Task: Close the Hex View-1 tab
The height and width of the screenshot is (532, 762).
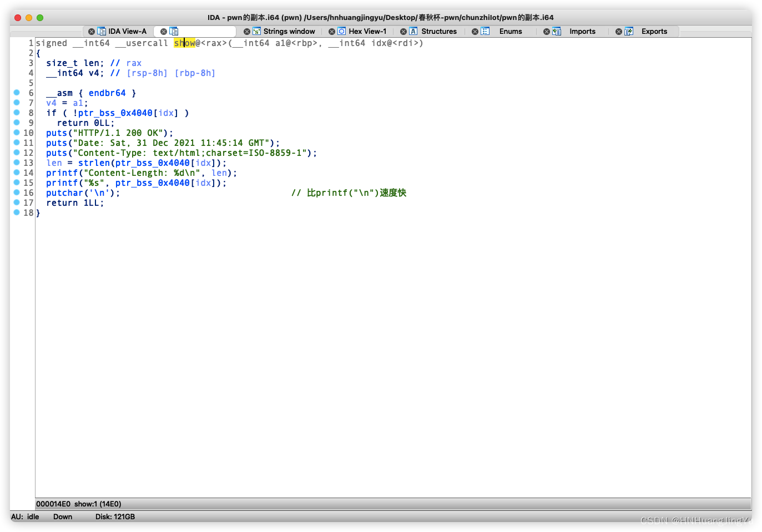Action: click(332, 32)
